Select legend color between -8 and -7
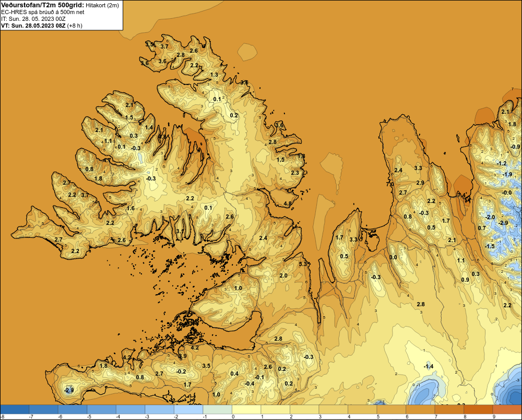Screen dimensions: 522x420 point(15,409)
